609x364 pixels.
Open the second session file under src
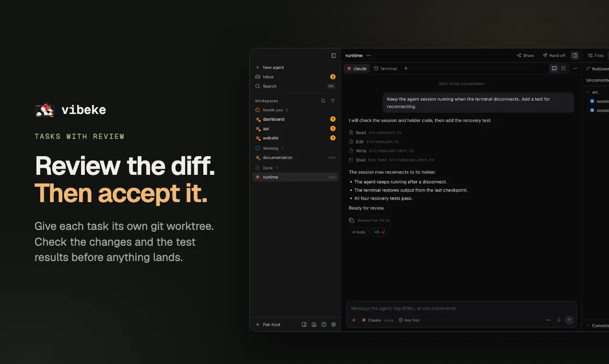(x=599, y=110)
